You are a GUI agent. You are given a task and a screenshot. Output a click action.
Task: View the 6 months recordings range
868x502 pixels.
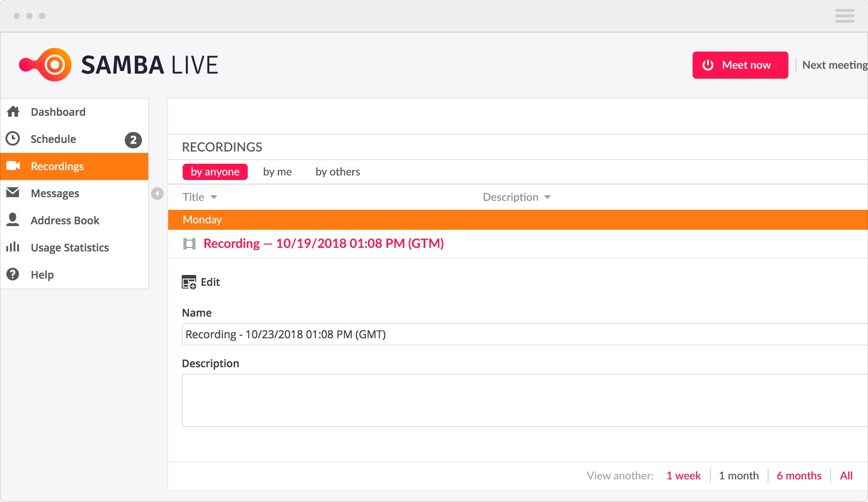[799, 476]
